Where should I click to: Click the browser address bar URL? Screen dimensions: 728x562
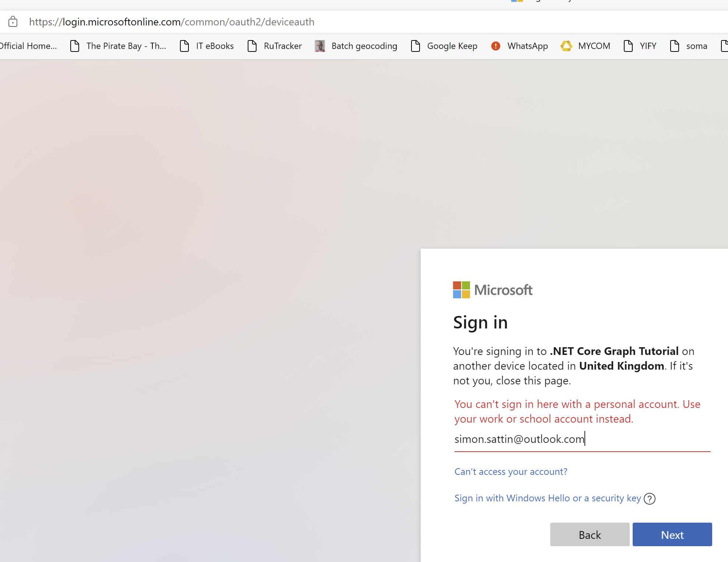172,22
